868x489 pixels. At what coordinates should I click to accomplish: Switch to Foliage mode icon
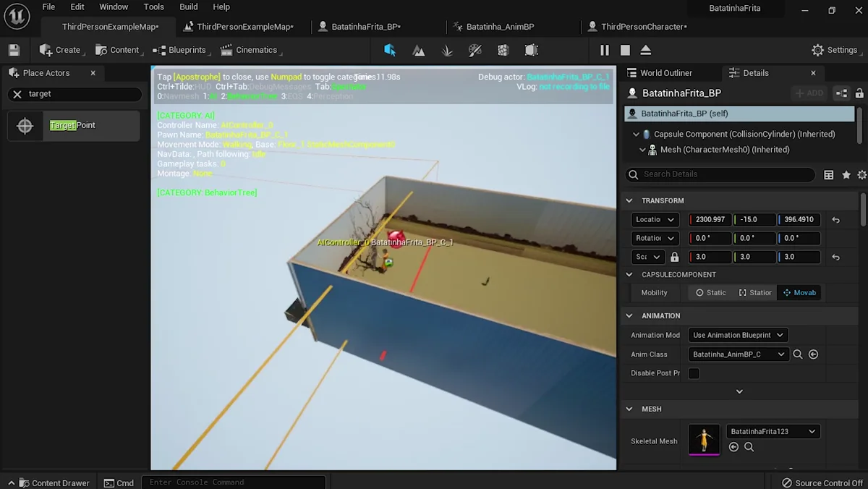[x=447, y=50]
